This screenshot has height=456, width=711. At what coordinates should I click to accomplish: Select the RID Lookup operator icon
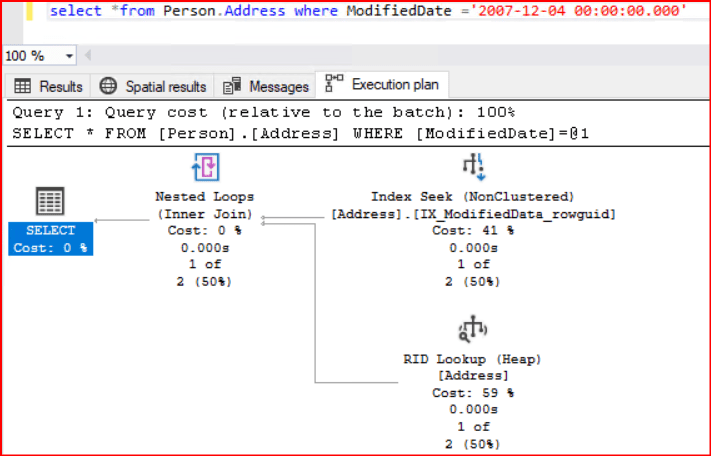474,329
